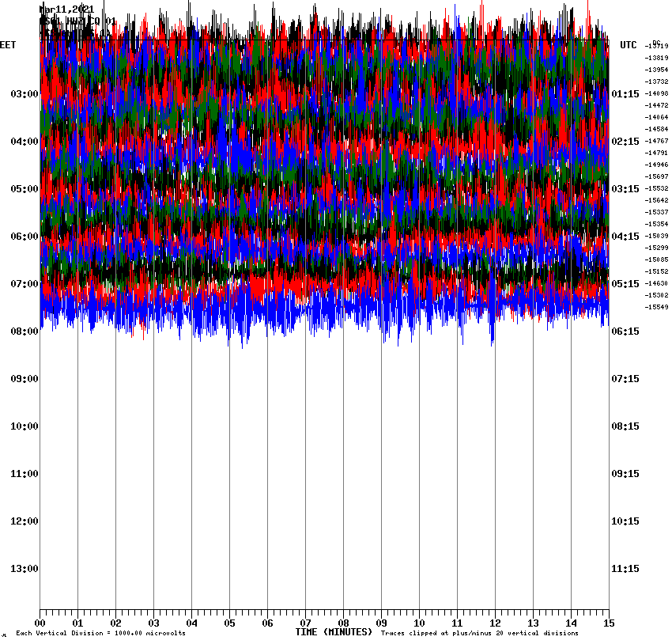Screen dimensions: 672x644
Task: Click minute 05 on bottom axis
Action: click(x=229, y=623)
